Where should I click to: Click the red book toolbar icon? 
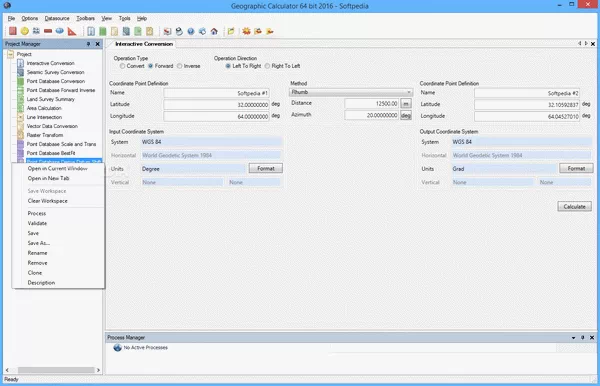point(13,31)
